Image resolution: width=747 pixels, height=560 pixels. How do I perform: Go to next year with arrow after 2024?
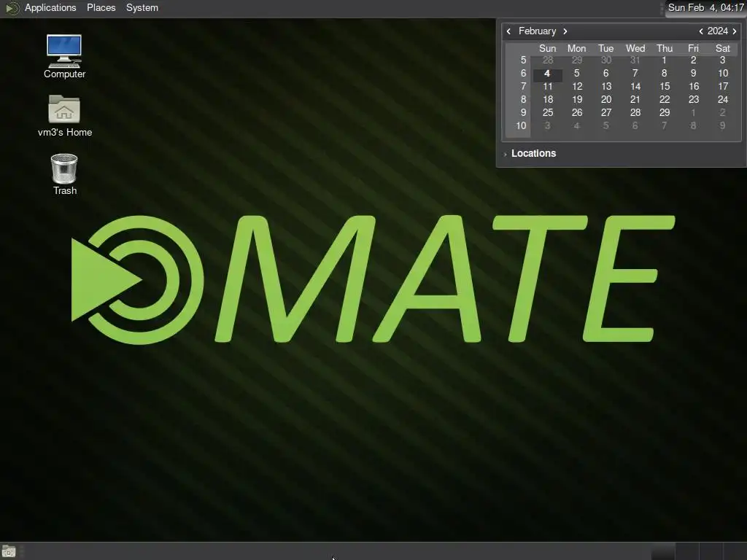point(734,31)
